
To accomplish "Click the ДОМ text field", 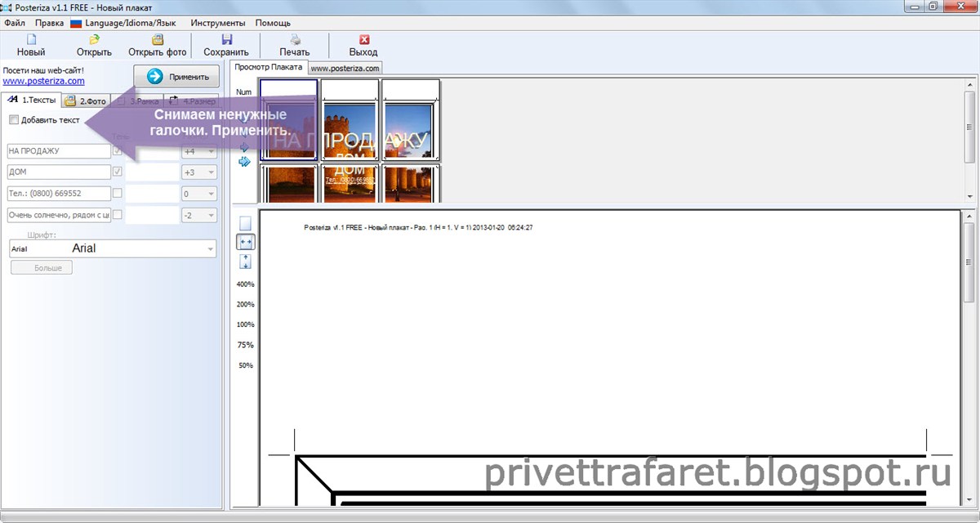I will (58, 172).
